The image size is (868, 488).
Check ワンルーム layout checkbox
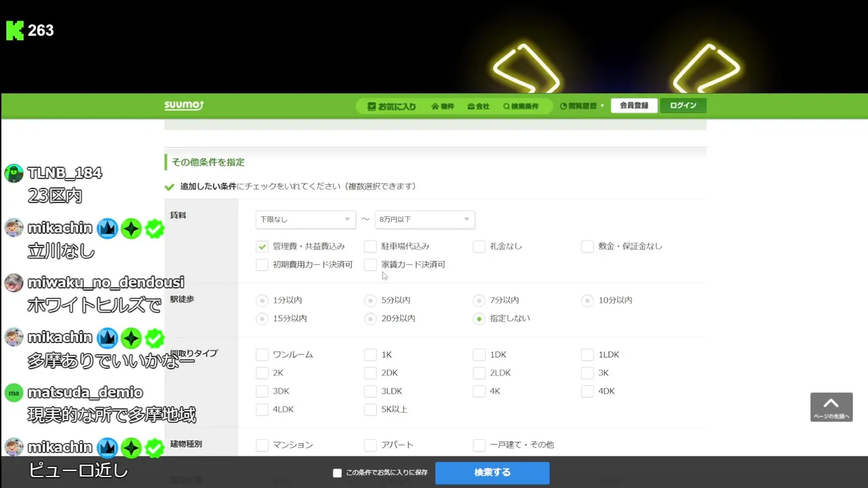pos(262,355)
